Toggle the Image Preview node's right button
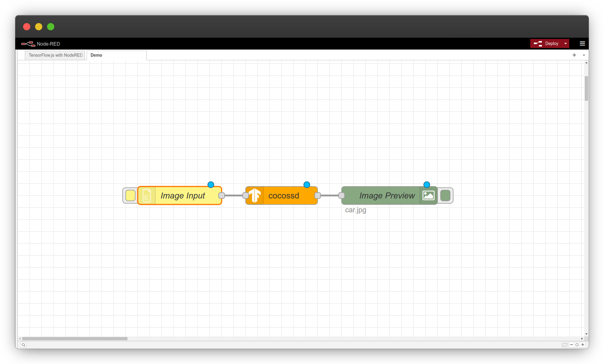The height and width of the screenshot is (364, 604). tap(445, 195)
